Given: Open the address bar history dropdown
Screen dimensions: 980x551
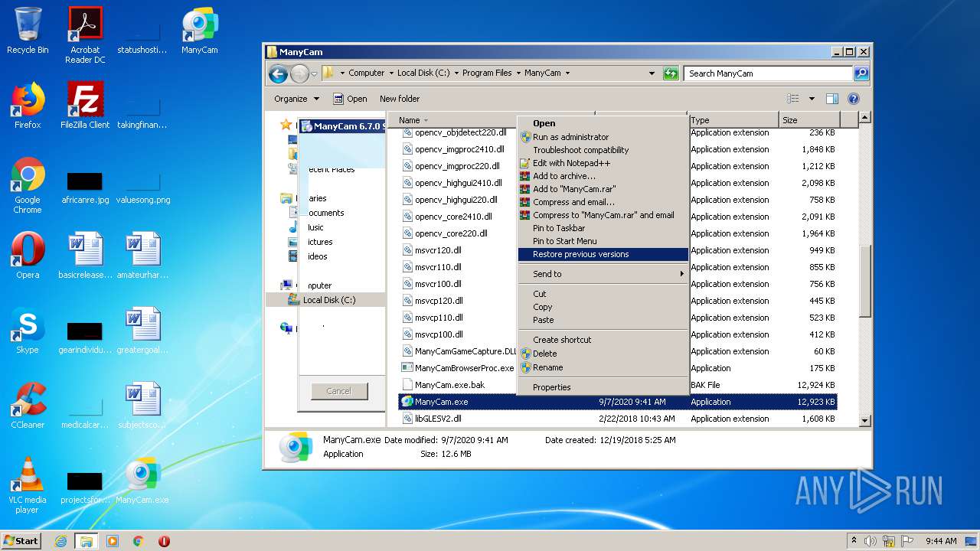Looking at the screenshot, I should pos(652,73).
